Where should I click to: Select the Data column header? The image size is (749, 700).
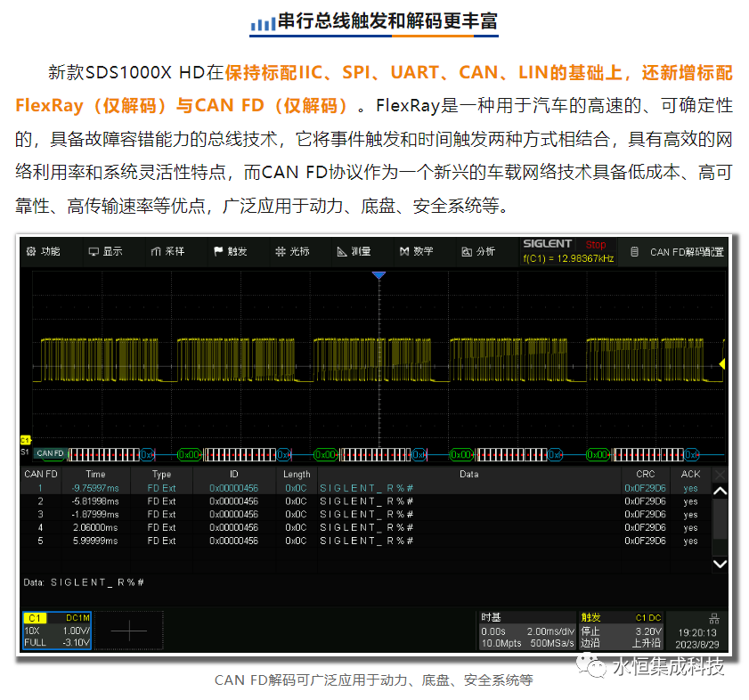[x=469, y=474]
